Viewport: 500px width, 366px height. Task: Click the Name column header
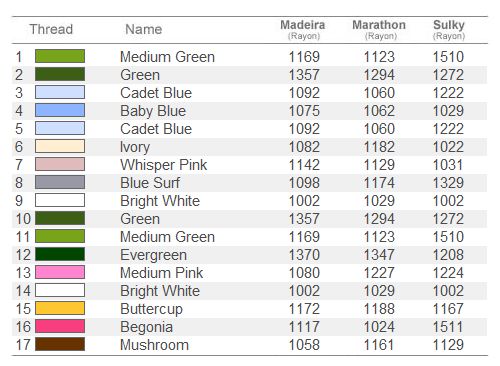coord(144,29)
